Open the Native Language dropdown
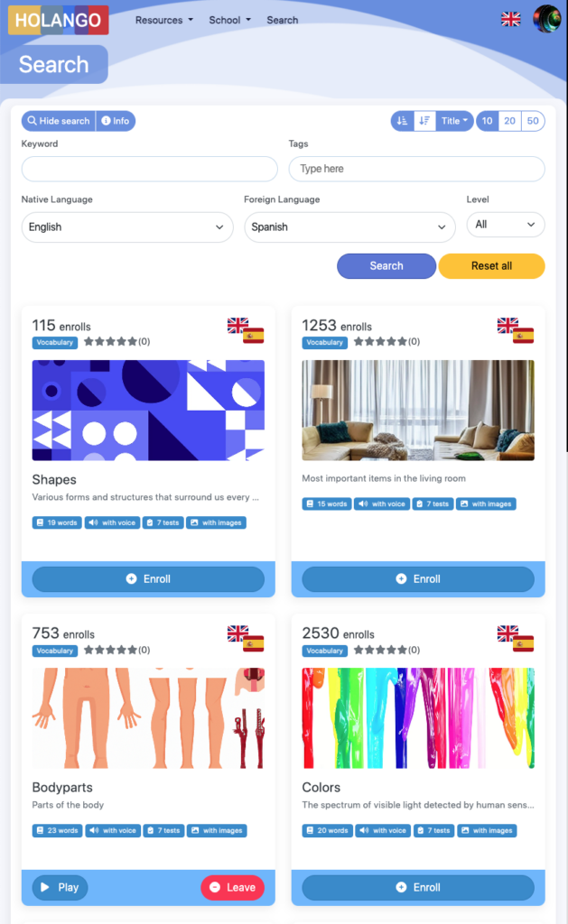The image size is (568, 924). click(x=127, y=226)
